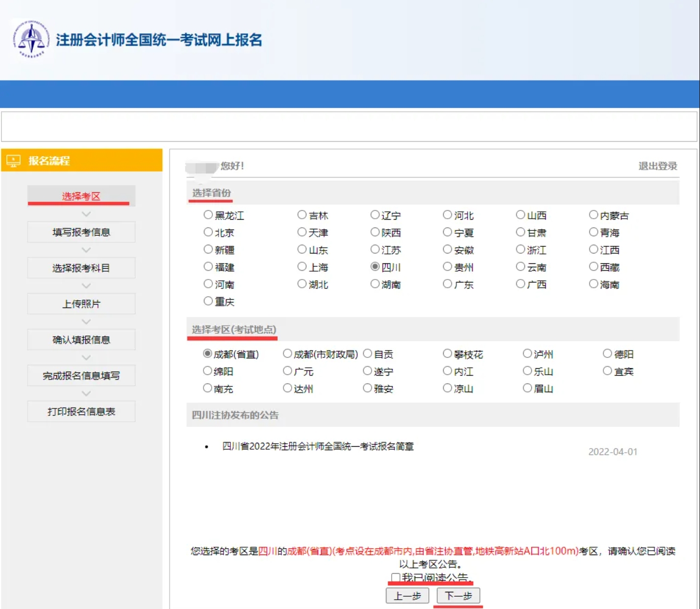
Task: Pick 山西 as the province
Action: point(521,215)
